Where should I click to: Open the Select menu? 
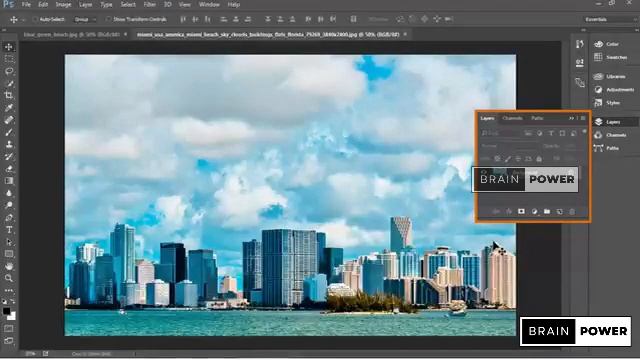tap(128, 4)
